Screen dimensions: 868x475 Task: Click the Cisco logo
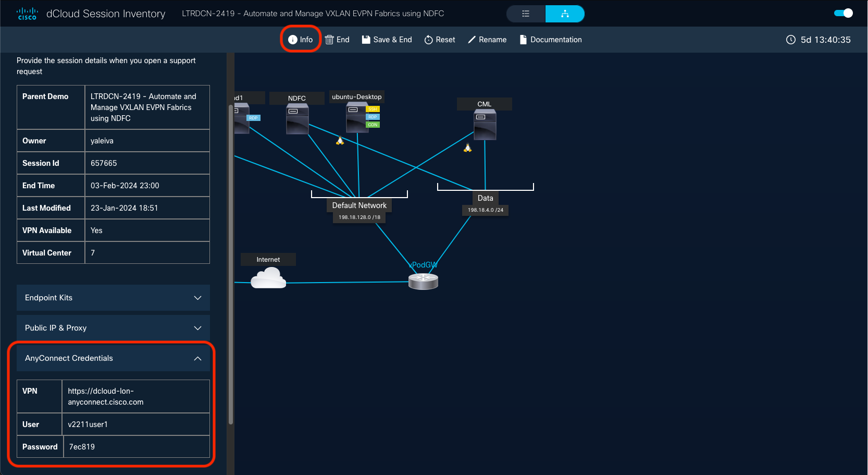click(x=27, y=14)
